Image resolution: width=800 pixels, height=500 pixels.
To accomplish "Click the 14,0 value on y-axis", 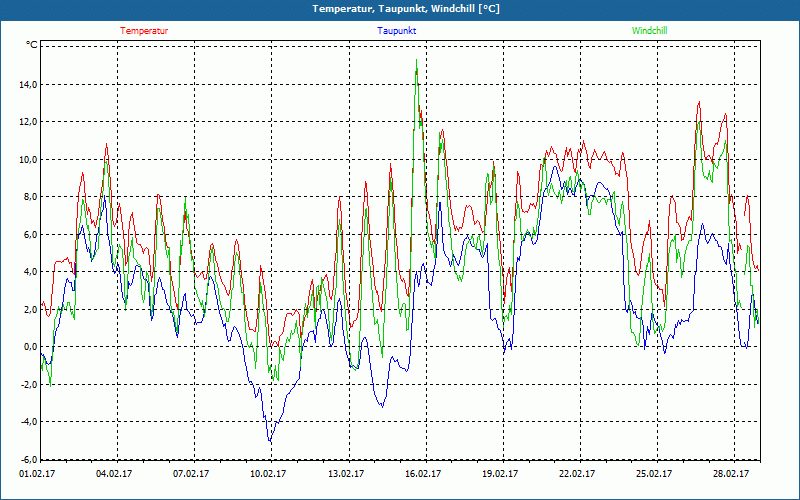I will point(29,84).
